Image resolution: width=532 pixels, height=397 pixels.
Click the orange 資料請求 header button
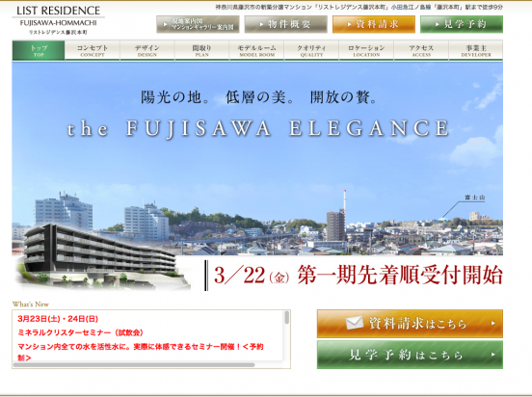(374, 24)
